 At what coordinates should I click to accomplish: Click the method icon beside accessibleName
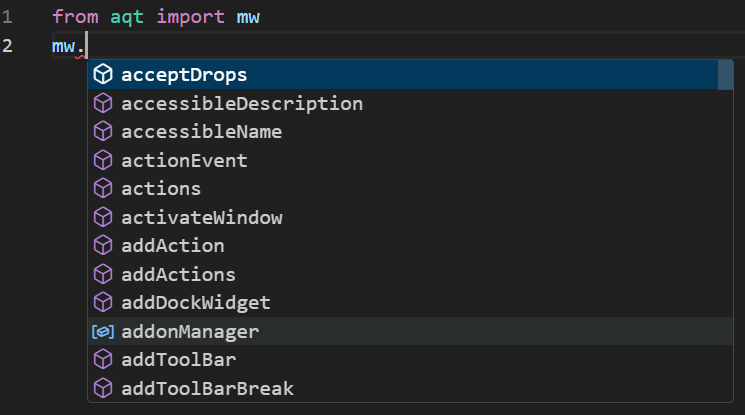click(x=103, y=132)
